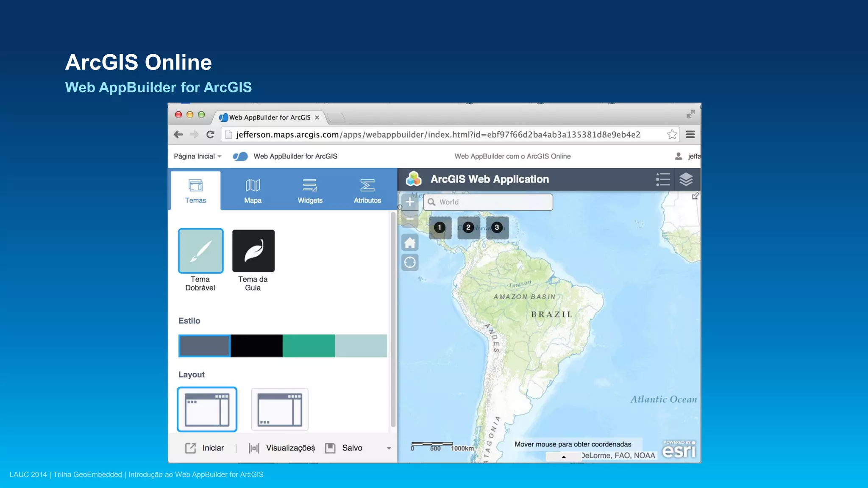The image size is (868, 488).
Task: Open the Mapa tab
Action: tap(253, 191)
